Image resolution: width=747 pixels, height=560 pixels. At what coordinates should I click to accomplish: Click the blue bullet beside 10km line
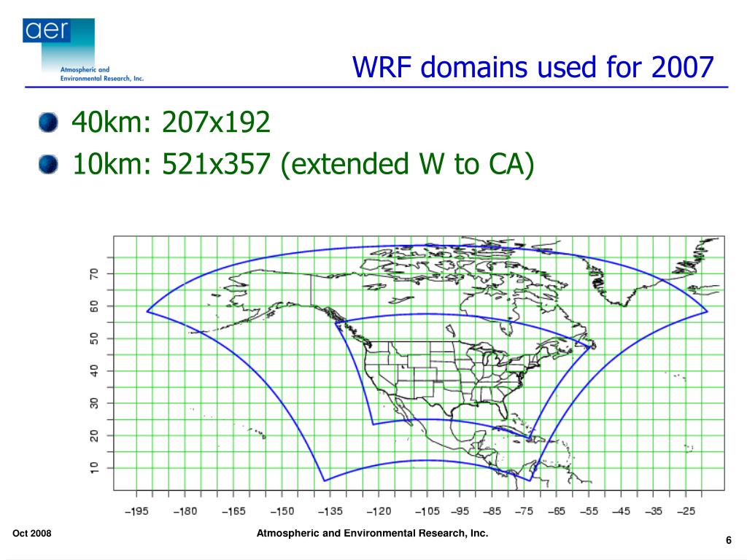[x=48, y=164]
